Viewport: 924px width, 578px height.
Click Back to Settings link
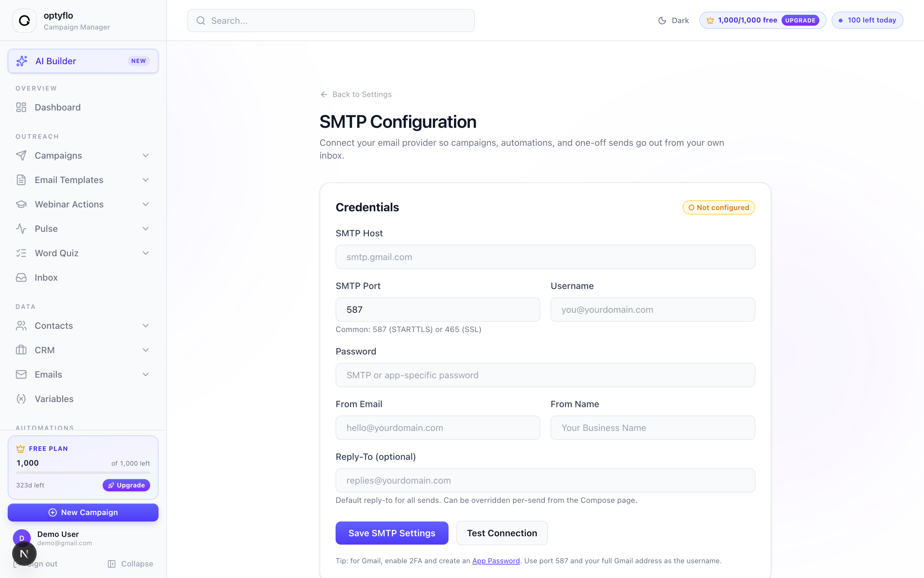[x=356, y=94]
